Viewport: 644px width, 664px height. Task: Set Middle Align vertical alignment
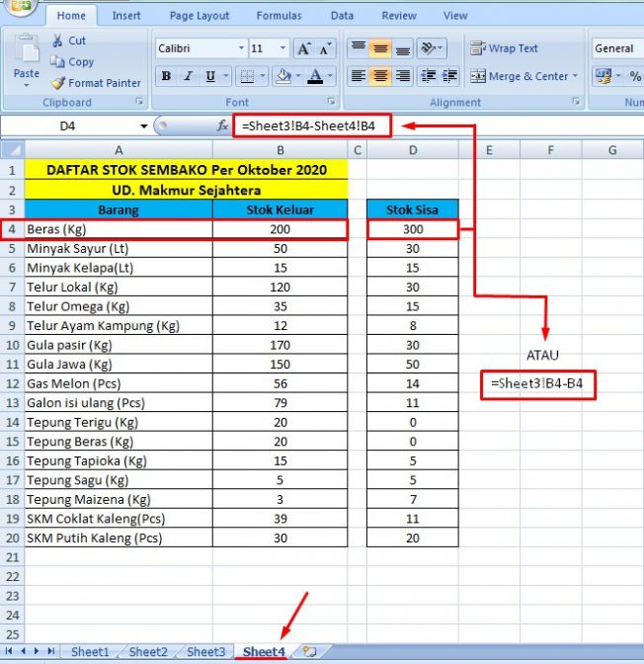pyautogui.click(x=380, y=47)
